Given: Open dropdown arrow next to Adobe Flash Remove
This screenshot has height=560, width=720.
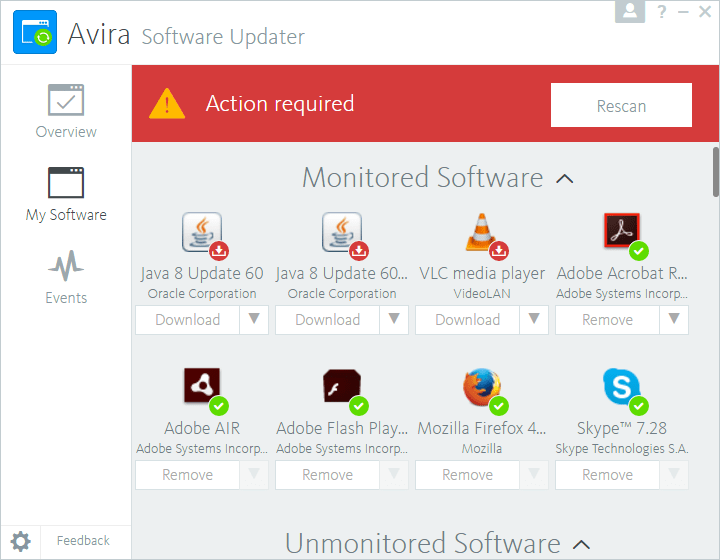Looking at the screenshot, I should click(x=394, y=475).
